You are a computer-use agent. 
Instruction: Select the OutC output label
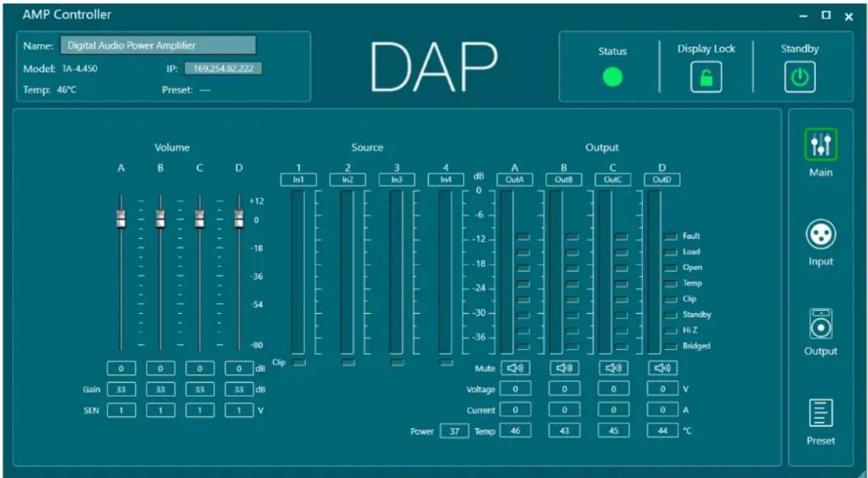(613, 179)
